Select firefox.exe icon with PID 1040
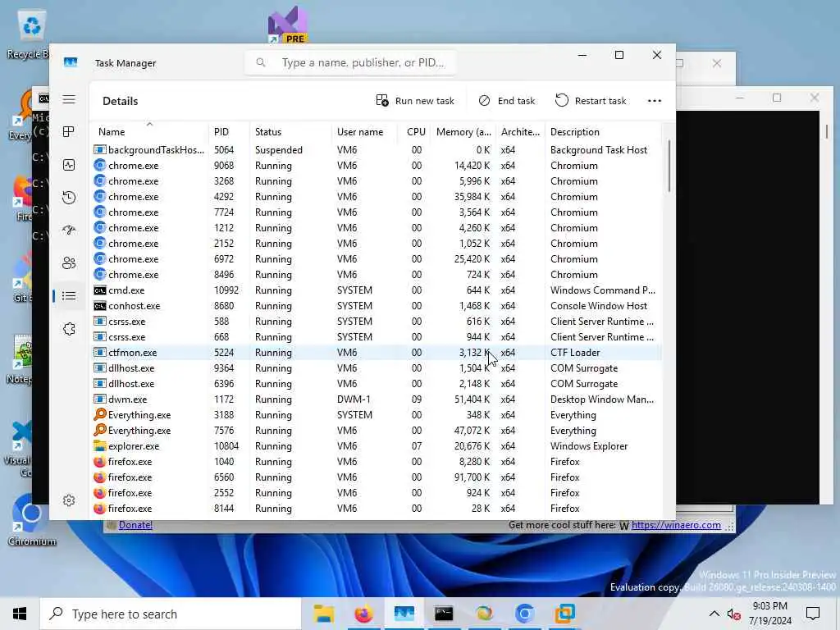This screenshot has width=840, height=630. 99,461
